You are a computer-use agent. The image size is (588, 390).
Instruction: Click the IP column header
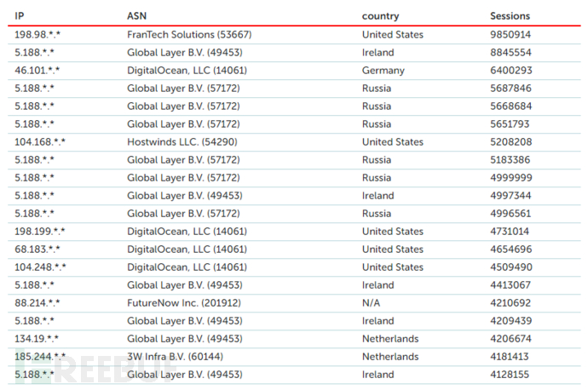(19, 15)
